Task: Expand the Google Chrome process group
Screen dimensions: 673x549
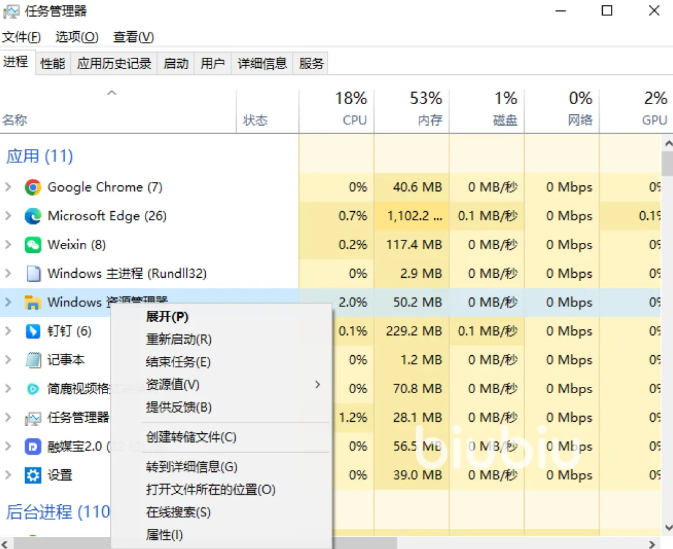Action: coord(9,187)
